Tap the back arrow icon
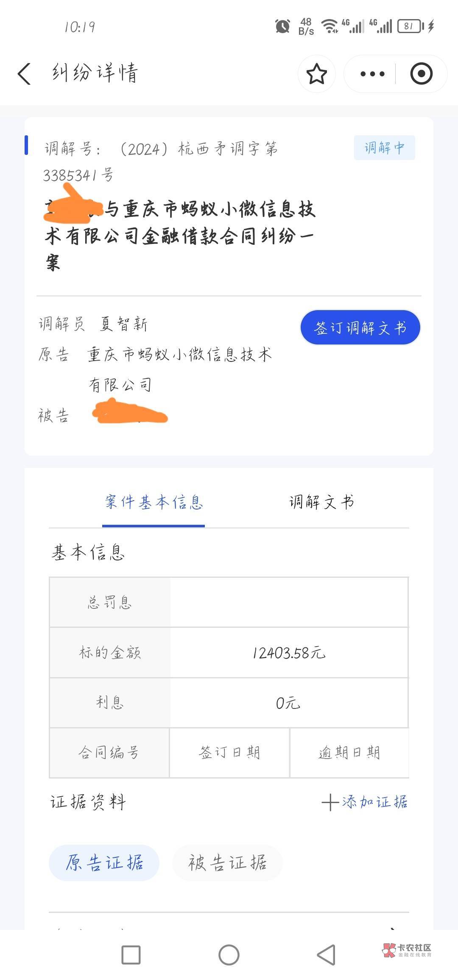The image size is (458, 980). pos(25,74)
